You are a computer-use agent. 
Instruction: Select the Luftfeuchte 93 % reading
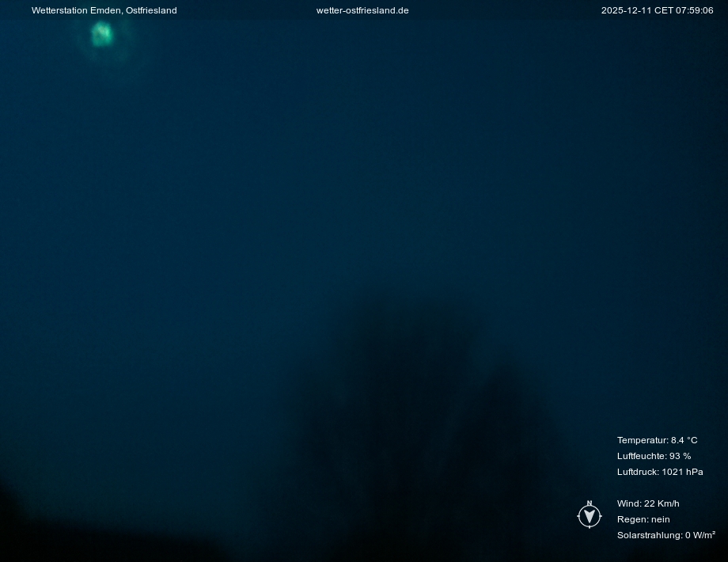point(654,456)
